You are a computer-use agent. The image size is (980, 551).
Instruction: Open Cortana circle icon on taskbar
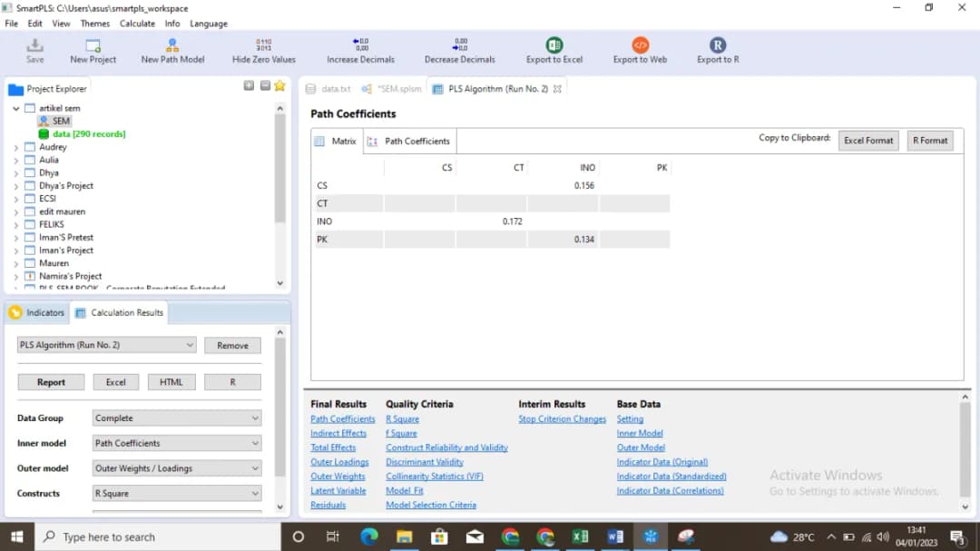pyautogui.click(x=299, y=536)
